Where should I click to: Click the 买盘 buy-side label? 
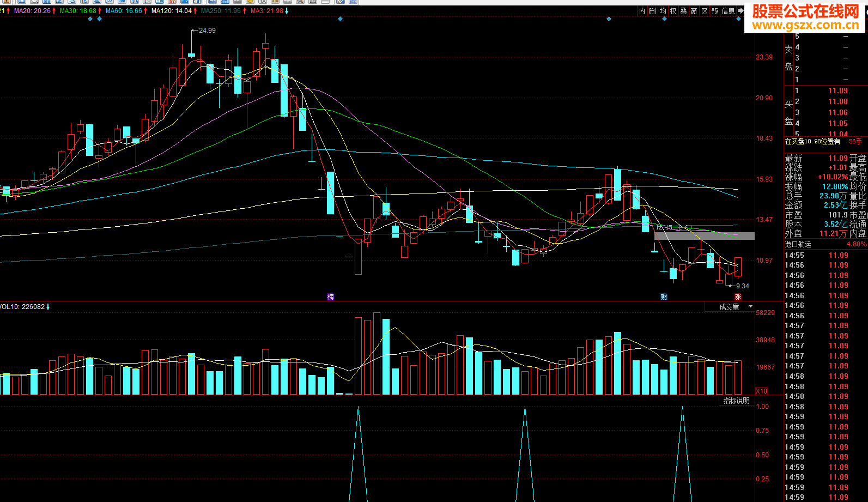coord(788,112)
